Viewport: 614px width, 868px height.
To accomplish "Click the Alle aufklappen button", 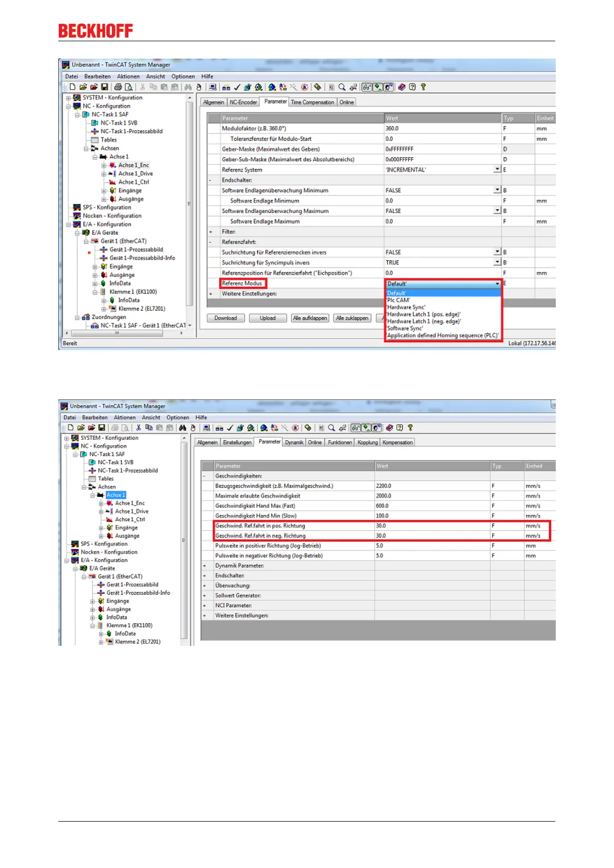I will pyautogui.click(x=310, y=318).
